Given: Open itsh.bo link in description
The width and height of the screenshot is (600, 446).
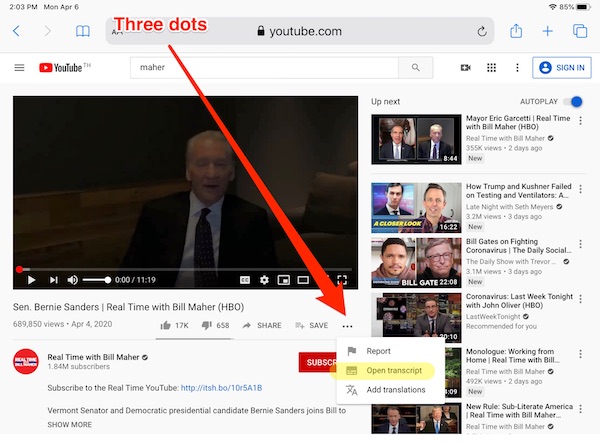Looking at the screenshot, I should tap(221, 388).
